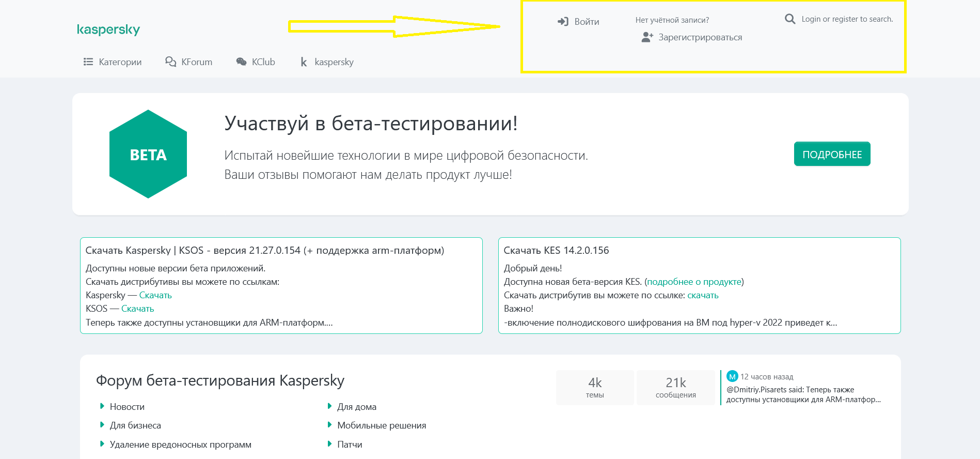Click Скачать link after Kaspersky —

155,295
